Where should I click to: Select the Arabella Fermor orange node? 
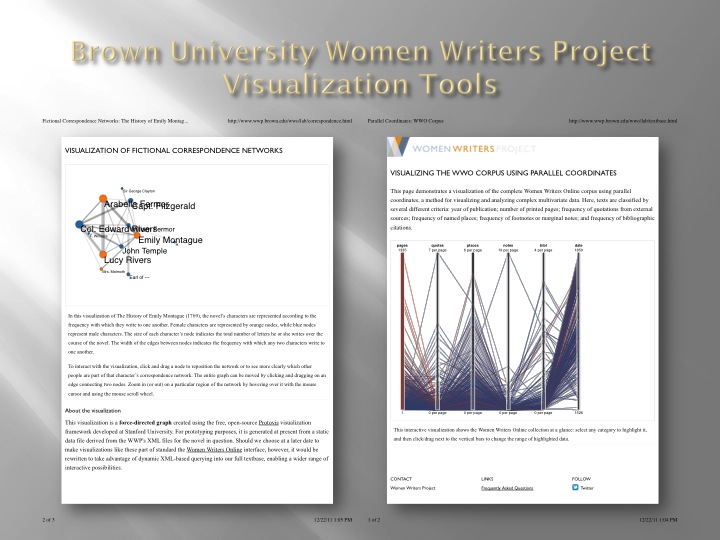coord(102,197)
